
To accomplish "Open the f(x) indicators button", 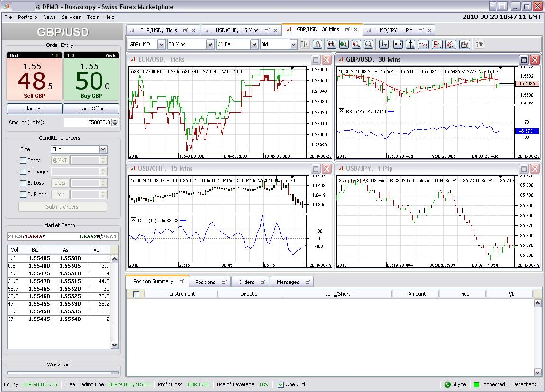I will pyautogui.click(x=423, y=45).
